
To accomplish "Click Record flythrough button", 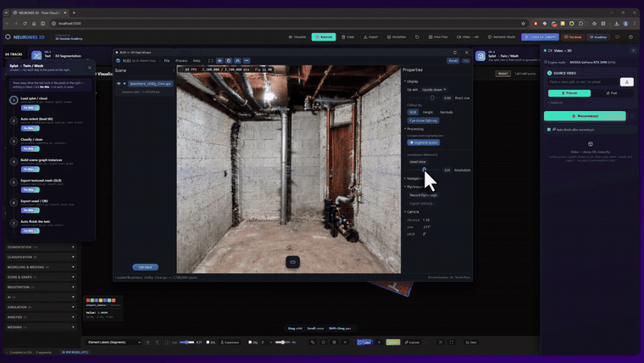I will (x=424, y=195).
